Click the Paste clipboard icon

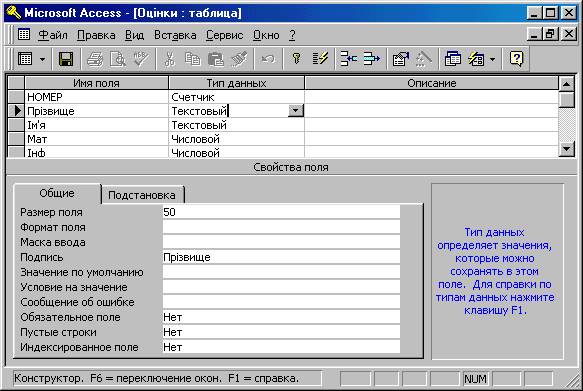click(216, 59)
